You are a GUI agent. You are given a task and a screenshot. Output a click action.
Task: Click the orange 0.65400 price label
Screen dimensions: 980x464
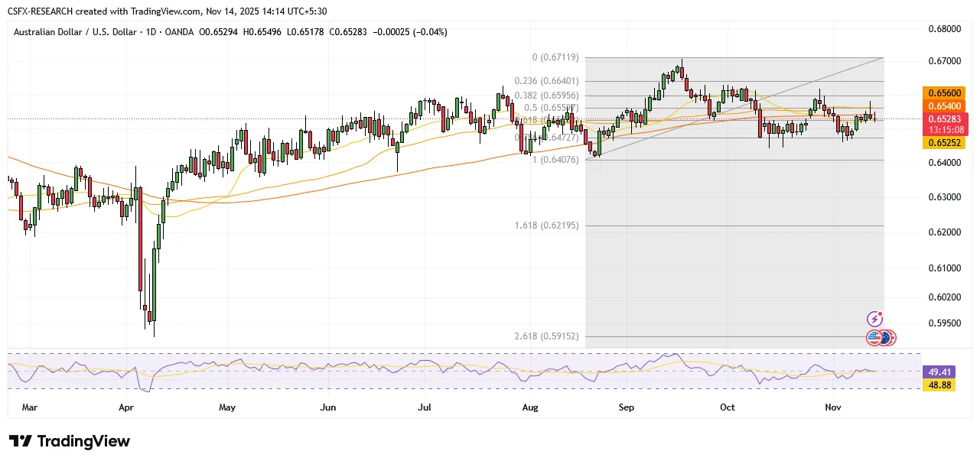coord(947,105)
